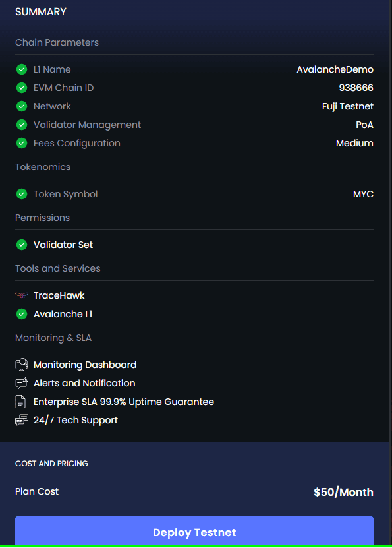Viewport: 392px width, 548px height.
Task: Click the check mark next to Token Symbol
Action: [22, 194]
